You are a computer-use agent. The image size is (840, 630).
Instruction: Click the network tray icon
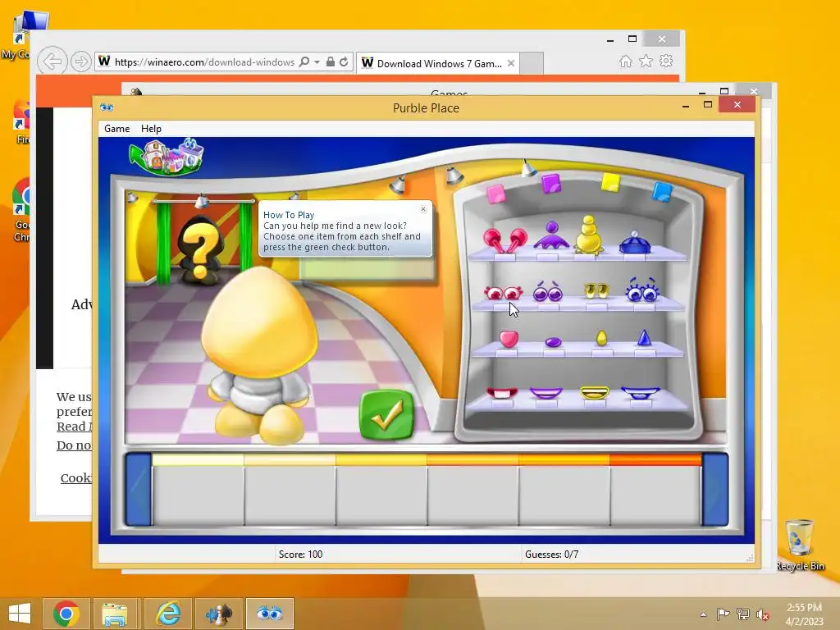pos(743,614)
